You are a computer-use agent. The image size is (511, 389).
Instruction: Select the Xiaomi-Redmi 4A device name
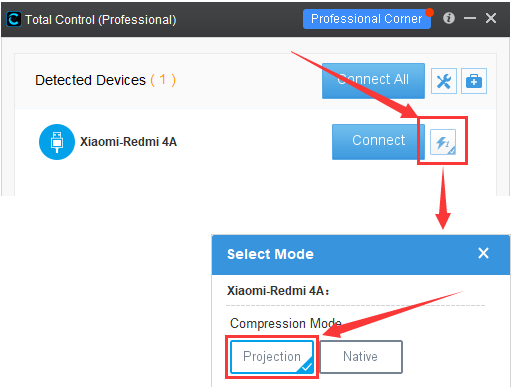click(x=128, y=142)
